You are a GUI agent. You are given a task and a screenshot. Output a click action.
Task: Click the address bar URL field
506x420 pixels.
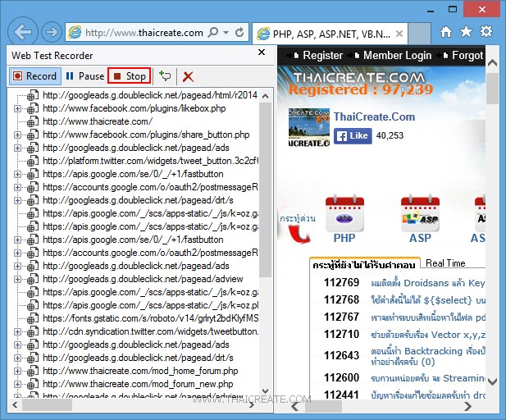pyautogui.click(x=144, y=33)
